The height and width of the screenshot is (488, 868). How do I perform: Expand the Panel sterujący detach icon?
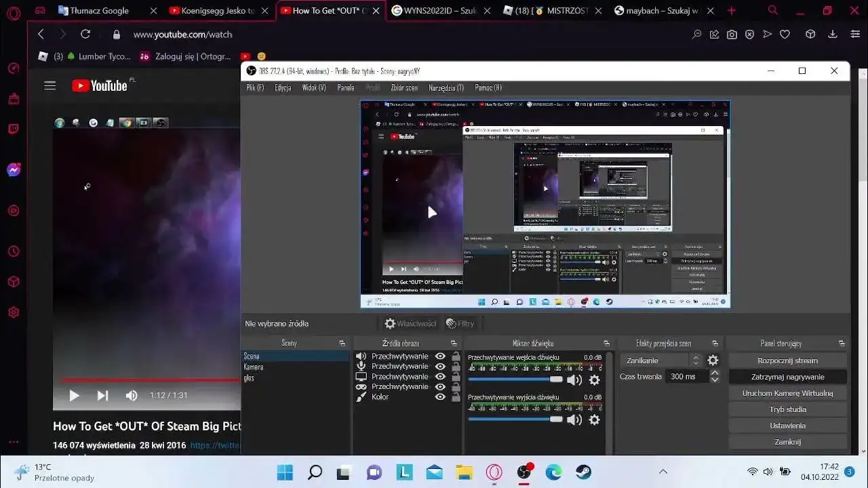tap(840, 342)
